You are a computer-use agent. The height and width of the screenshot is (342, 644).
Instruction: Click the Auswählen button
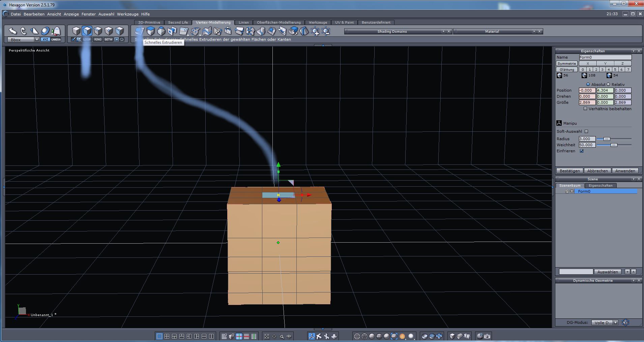pos(608,272)
